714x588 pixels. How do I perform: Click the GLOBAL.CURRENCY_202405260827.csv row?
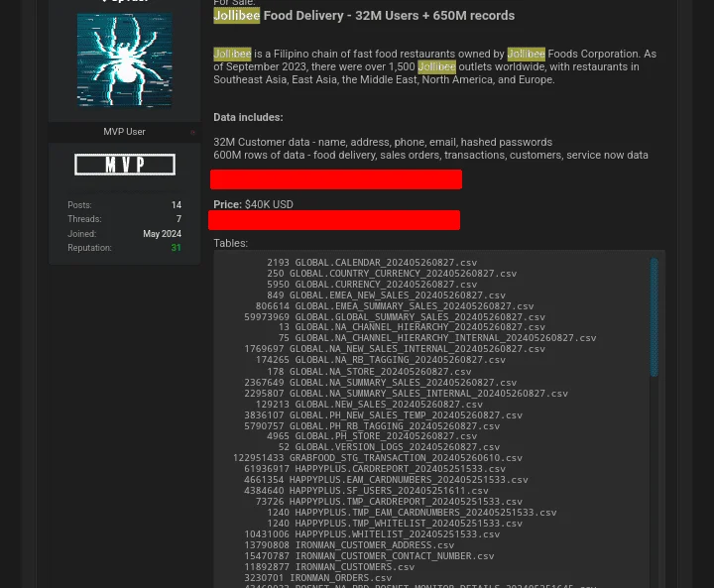click(372, 285)
